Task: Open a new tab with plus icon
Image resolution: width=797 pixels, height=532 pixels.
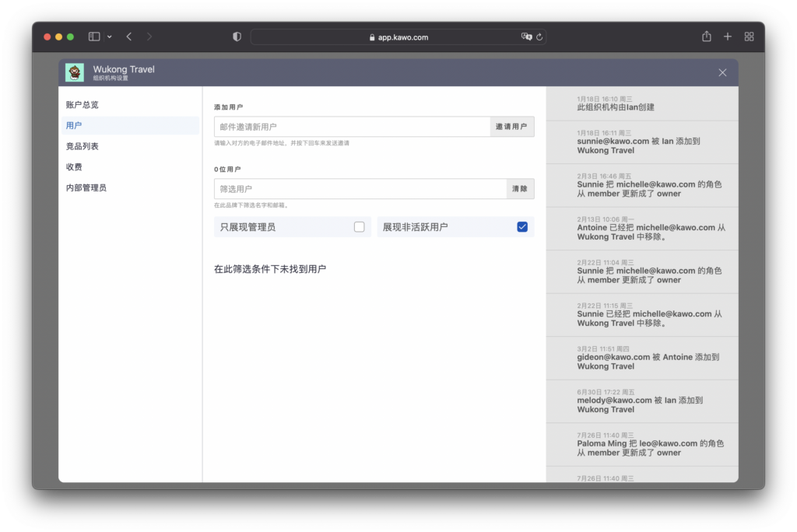Action: 728,37
